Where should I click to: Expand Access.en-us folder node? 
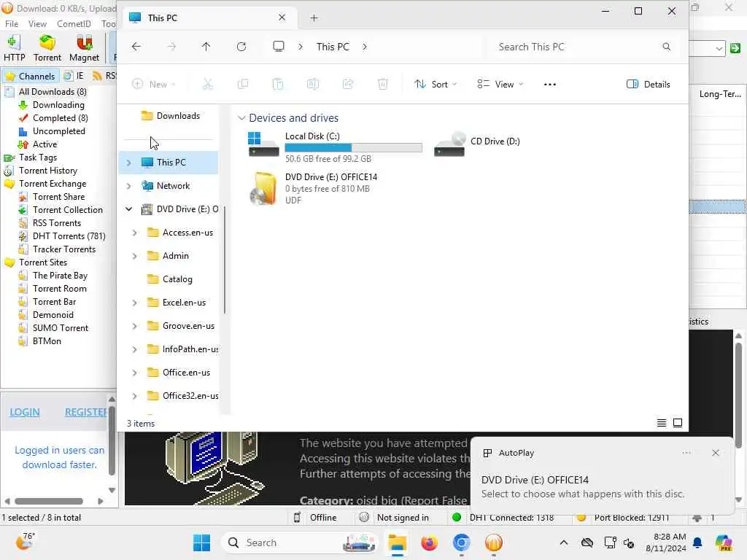pyautogui.click(x=134, y=233)
